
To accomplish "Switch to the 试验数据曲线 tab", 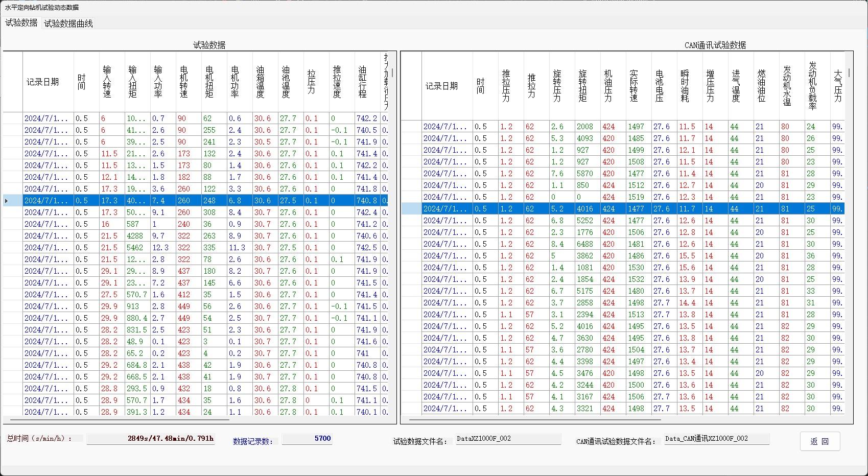I will coord(68,23).
